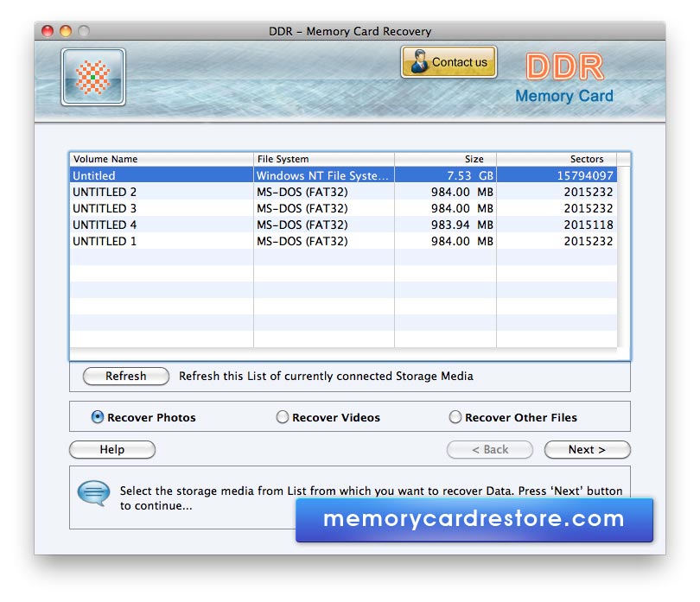The width and height of the screenshot is (700, 602).
Task: Select the UNTITLED 2 volume row
Action: [x=343, y=192]
